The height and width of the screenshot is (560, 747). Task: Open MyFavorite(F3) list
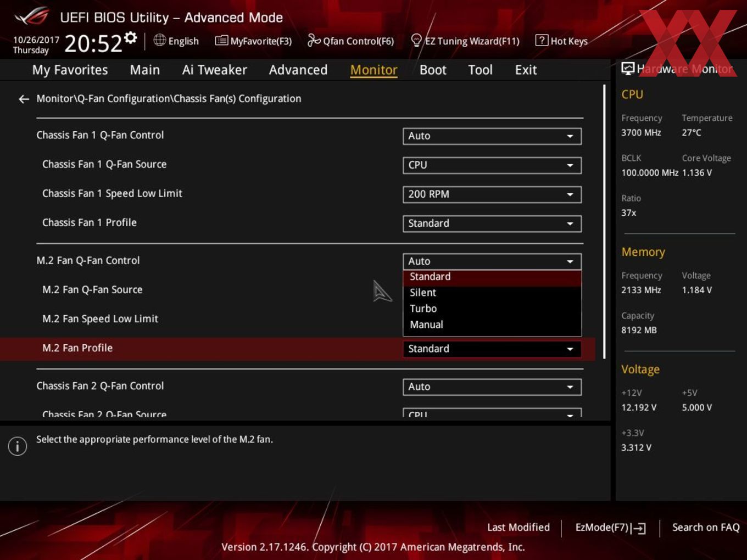tap(253, 41)
